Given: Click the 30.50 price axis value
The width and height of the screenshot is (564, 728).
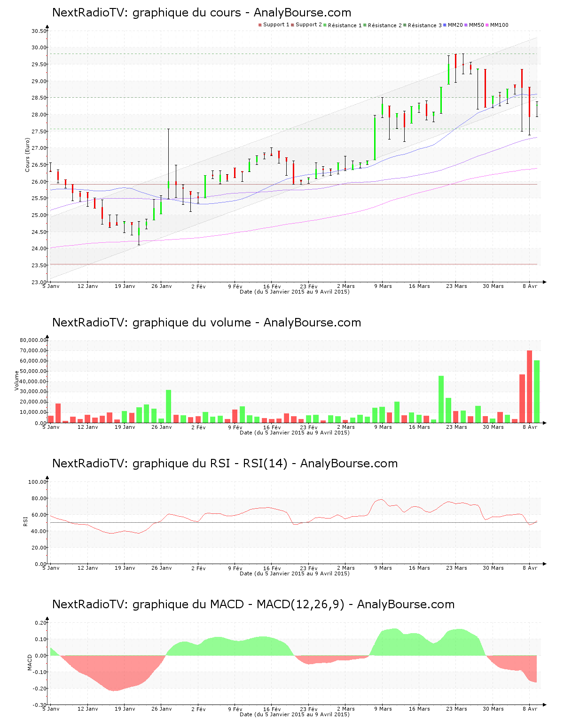Looking at the screenshot, I should [x=39, y=31].
